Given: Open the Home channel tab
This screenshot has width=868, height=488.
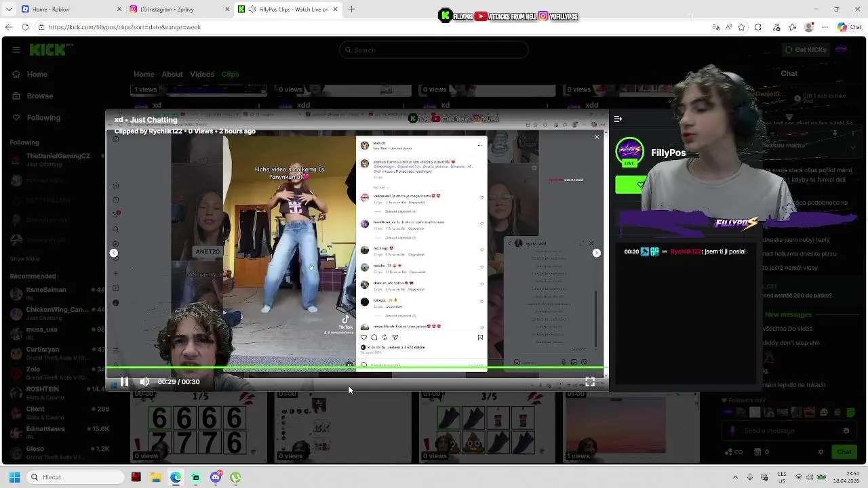Looking at the screenshot, I should (144, 75).
